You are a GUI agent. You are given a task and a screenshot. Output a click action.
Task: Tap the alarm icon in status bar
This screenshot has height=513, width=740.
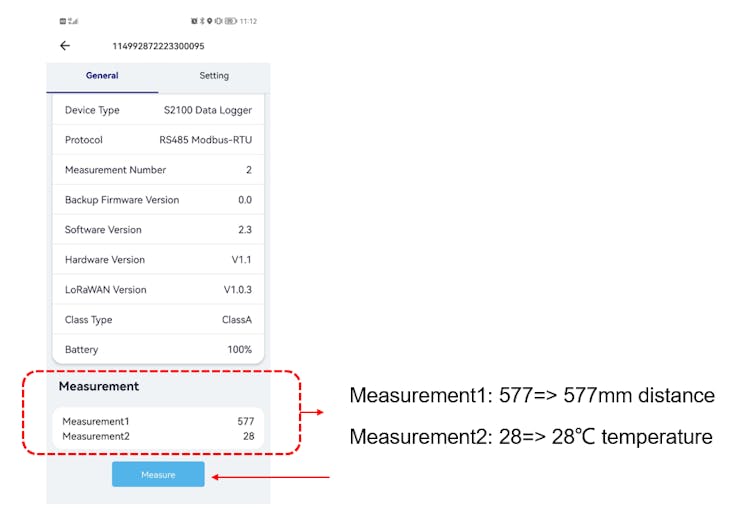194,21
